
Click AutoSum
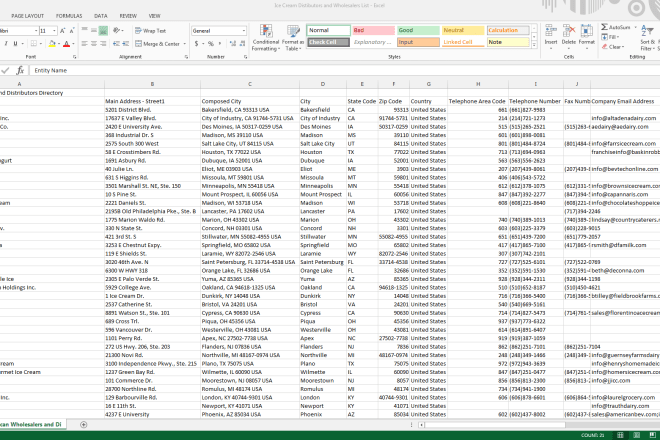[x=615, y=27]
